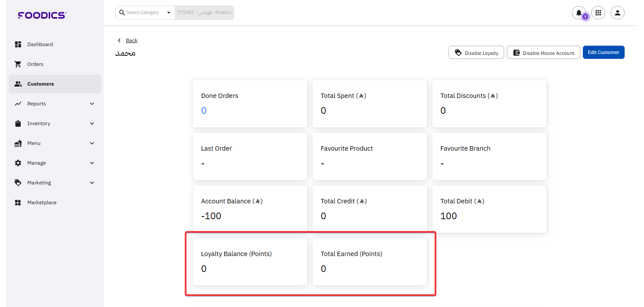Click the Disable Loyalty button
The image size is (644, 307).
pyautogui.click(x=476, y=53)
